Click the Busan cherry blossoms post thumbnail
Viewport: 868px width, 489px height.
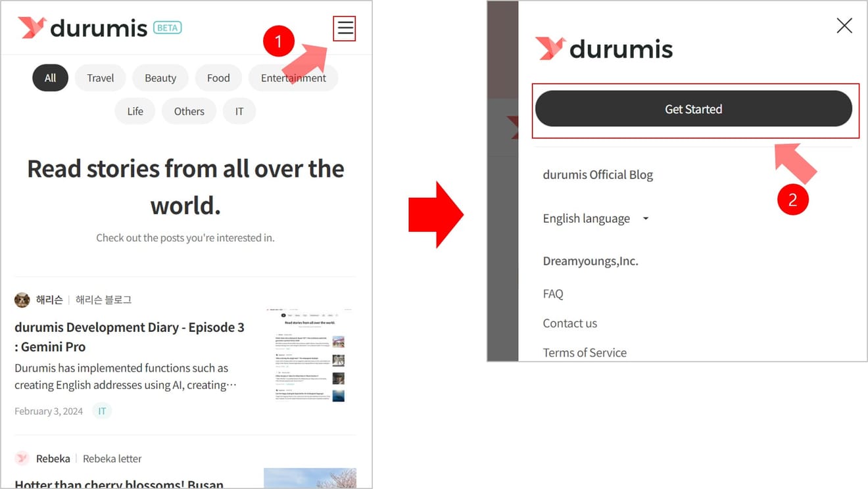tap(310, 478)
